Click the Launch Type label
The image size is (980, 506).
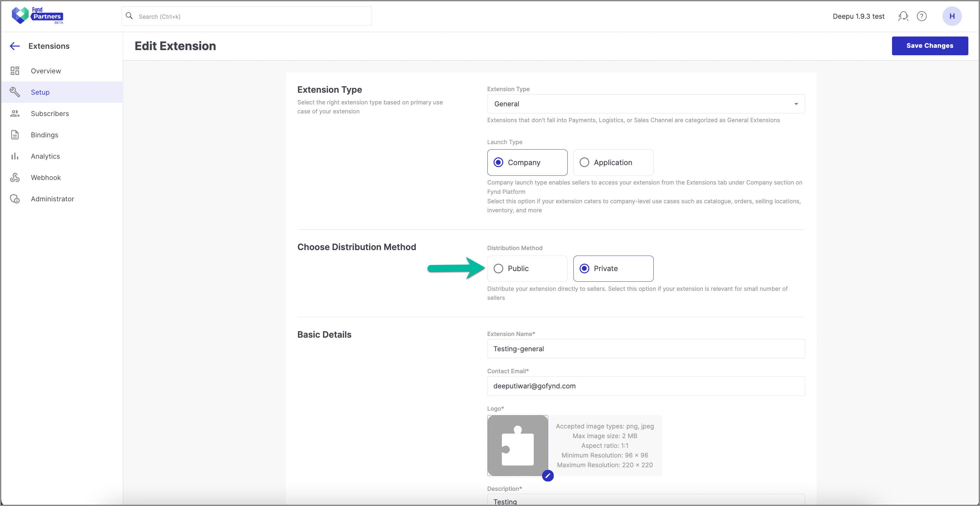pyautogui.click(x=505, y=142)
